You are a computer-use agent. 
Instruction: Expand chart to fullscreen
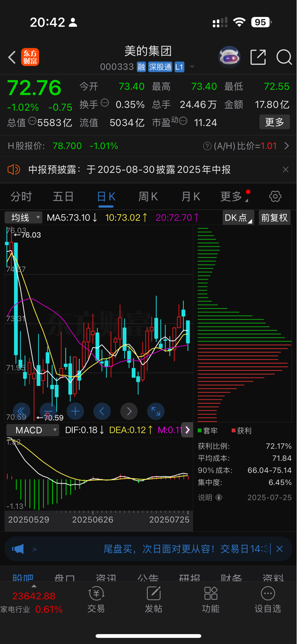pos(156,411)
